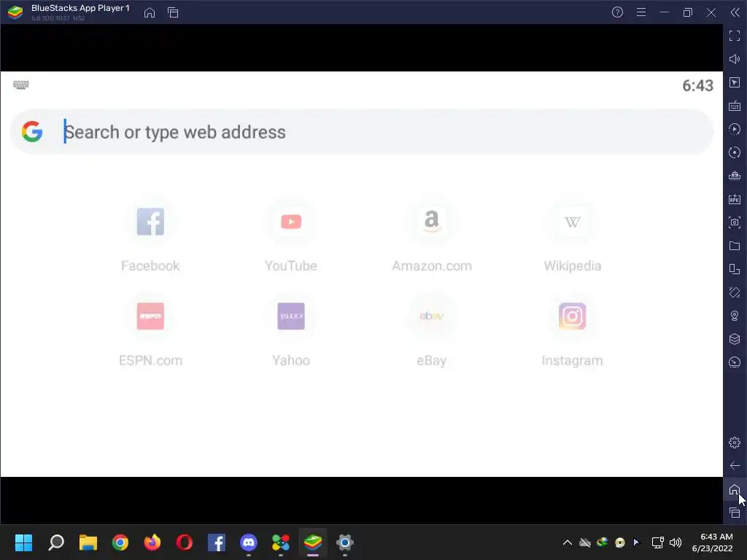
Task: Click the Install APK icon in sidebar
Action: [x=735, y=199]
